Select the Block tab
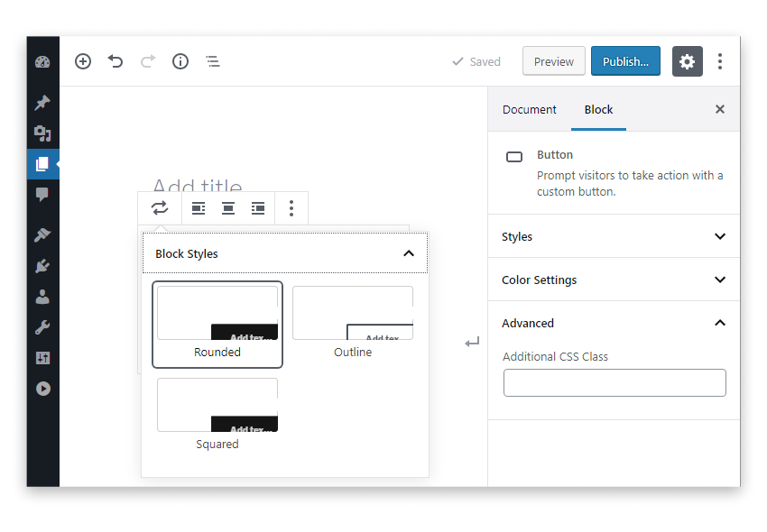The image size is (767, 532). (x=598, y=109)
